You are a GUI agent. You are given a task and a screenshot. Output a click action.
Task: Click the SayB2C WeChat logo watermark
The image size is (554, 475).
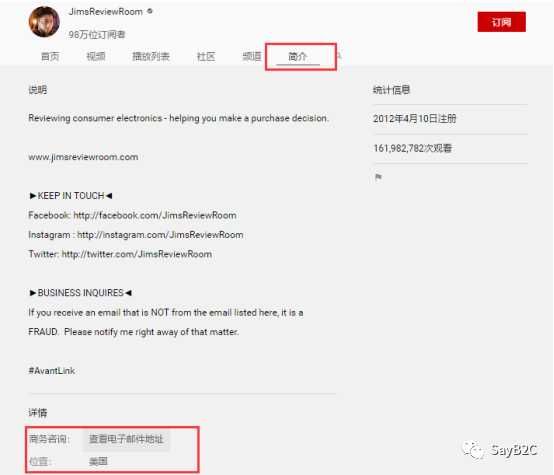click(x=473, y=450)
